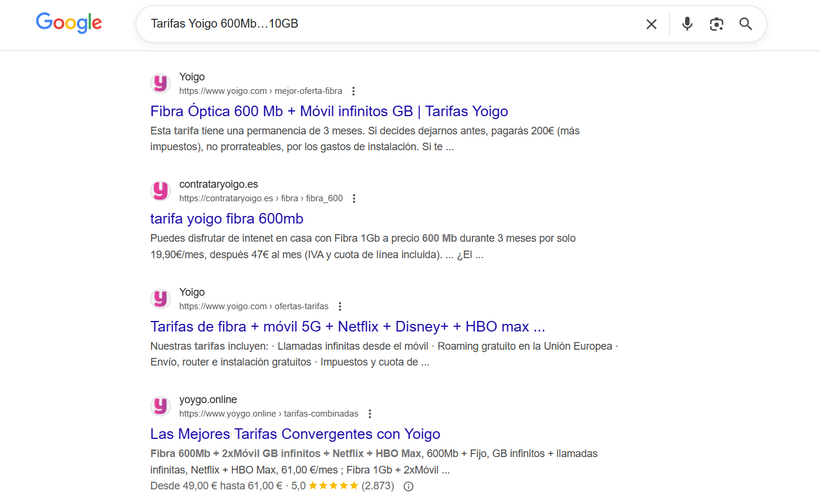Open Google Lens image search
Viewport: 820px width, 504px height.
click(716, 24)
